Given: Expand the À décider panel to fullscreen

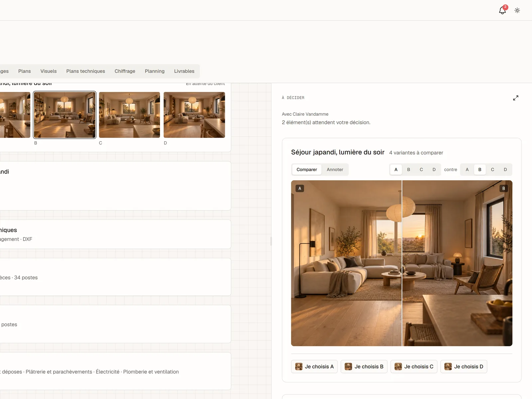Looking at the screenshot, I should [x=515, y=98].
